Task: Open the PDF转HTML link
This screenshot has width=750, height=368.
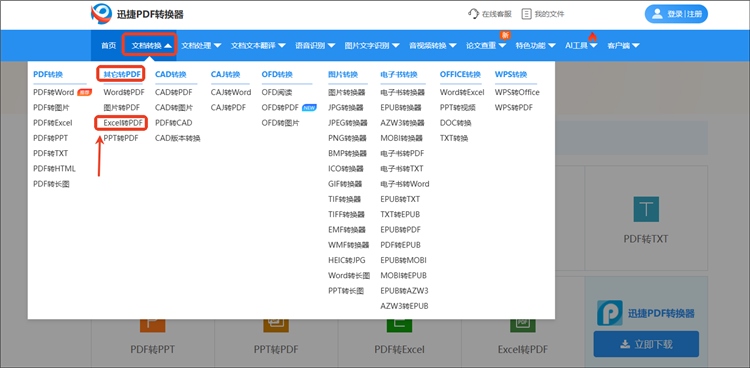Action: tap(54, 169)
